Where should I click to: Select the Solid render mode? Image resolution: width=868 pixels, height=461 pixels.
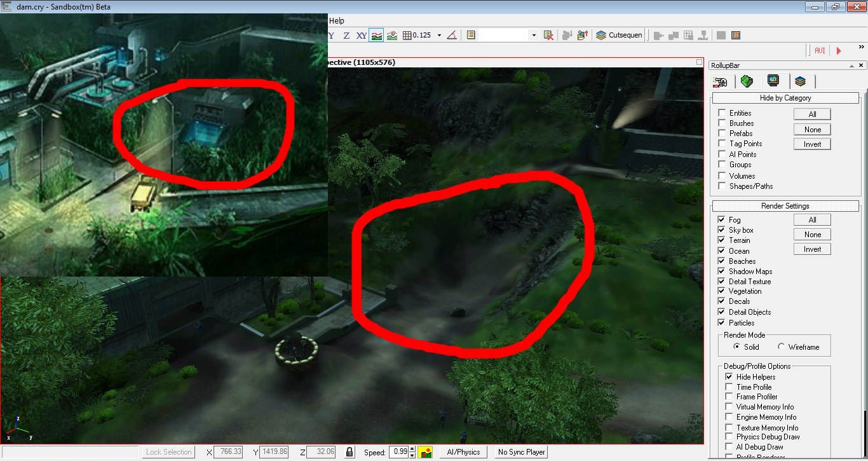[x=736, y=347]
